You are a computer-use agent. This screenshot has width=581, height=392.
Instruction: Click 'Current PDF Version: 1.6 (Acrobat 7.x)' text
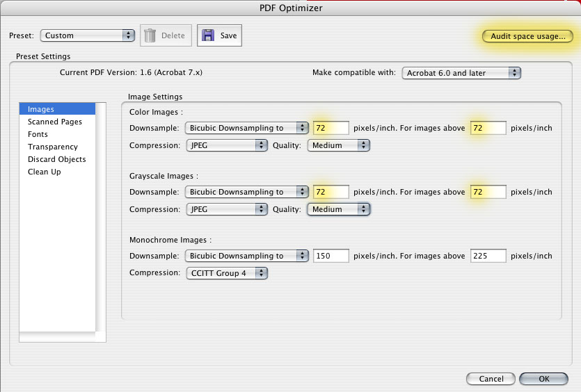[132, 72]
